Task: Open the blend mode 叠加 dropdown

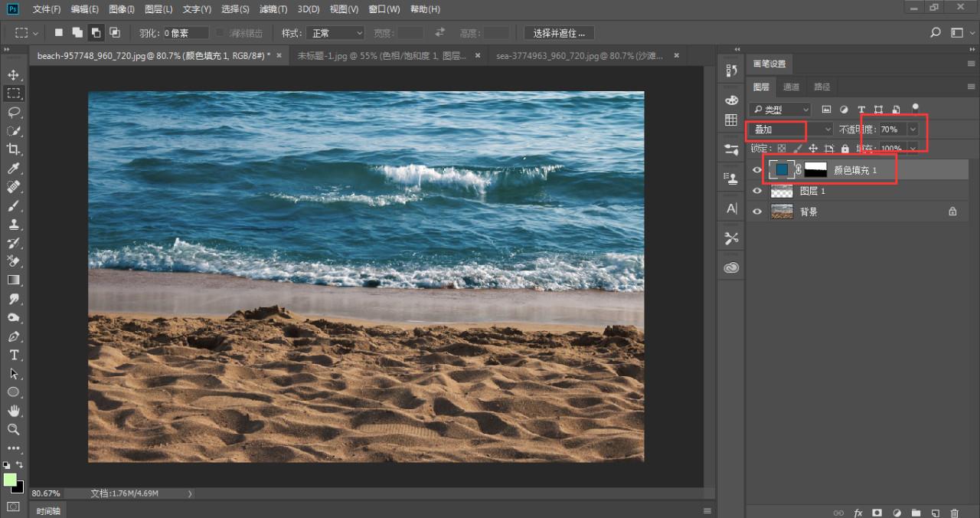Action: [790, 129]
